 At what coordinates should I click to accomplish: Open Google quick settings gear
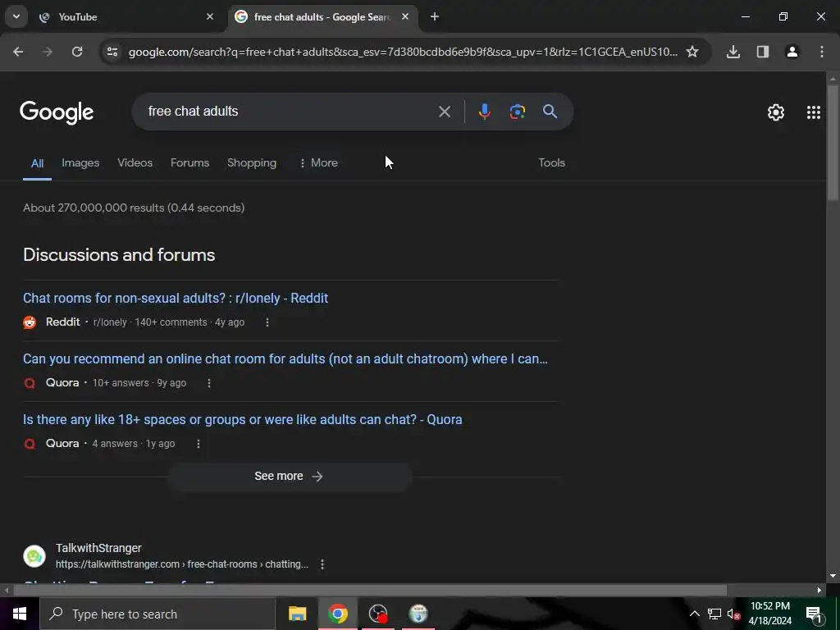pos(776,112)
